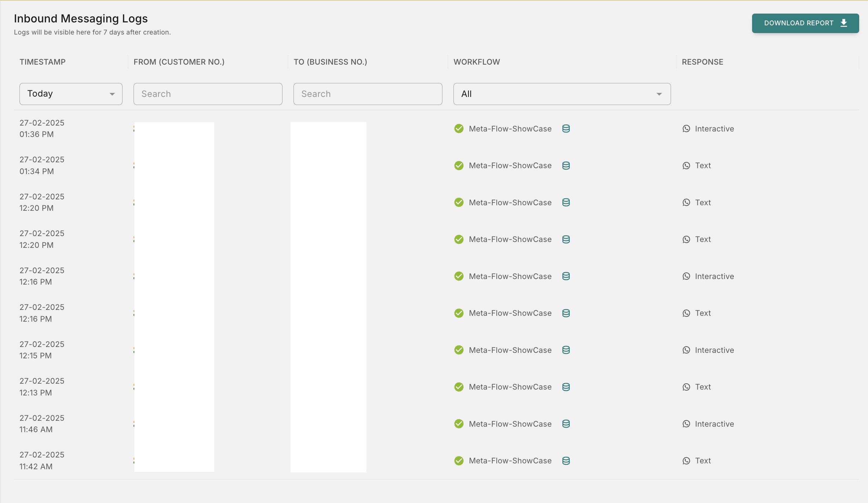Click the WhatsApp icon beside the 01:34 PM Text response

click(686, 165)
